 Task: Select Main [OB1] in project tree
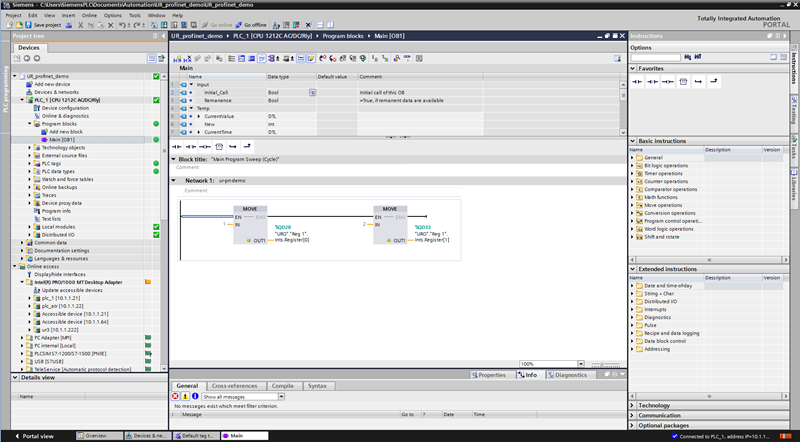(x=61, y=140)
